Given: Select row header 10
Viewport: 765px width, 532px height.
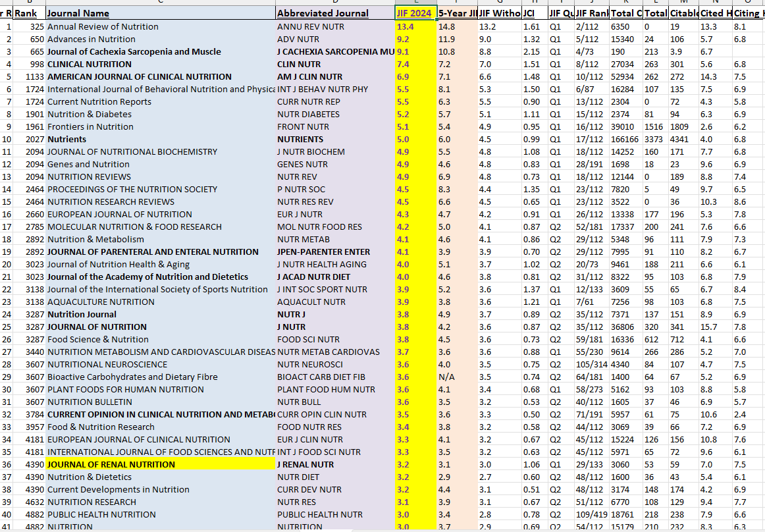Looking at the screenshot, I should tap(7, 139).
